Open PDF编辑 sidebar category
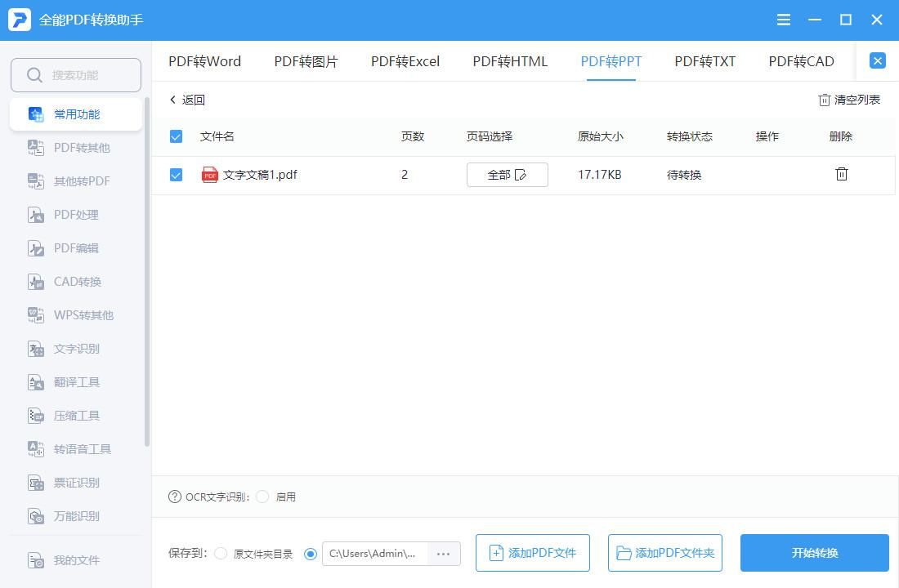 [76, 248]
